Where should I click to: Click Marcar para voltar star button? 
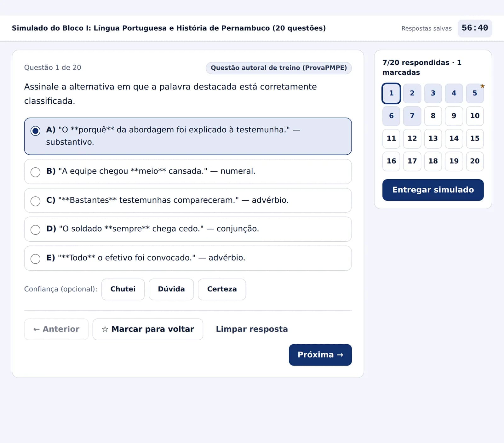(x=148, y=329)
